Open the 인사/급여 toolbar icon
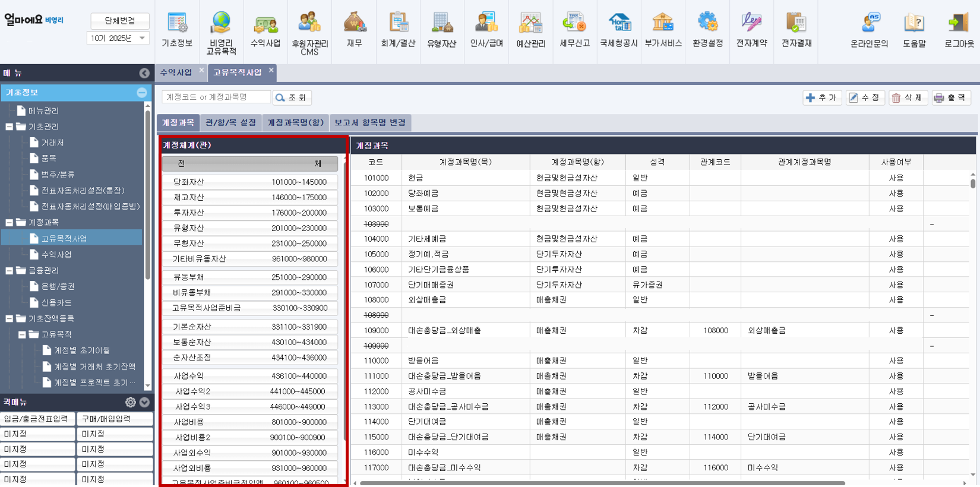The height and width of the screenshot is (487, 980). pos(486,30)
